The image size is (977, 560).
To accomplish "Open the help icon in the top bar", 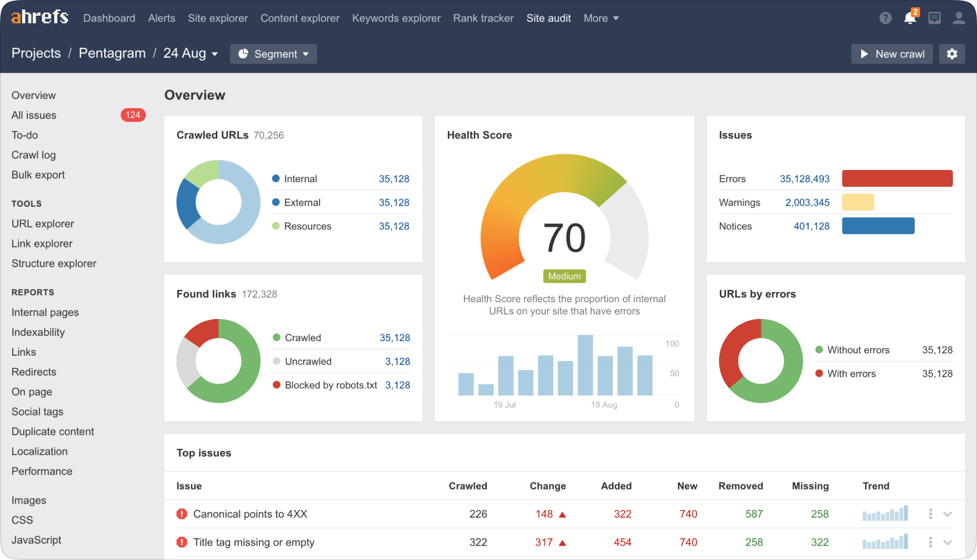I will 885,18.
